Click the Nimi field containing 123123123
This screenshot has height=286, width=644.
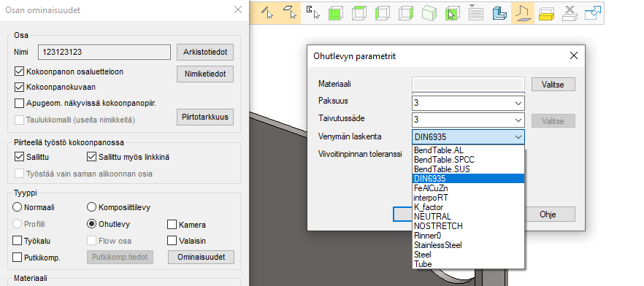[104, 52]
